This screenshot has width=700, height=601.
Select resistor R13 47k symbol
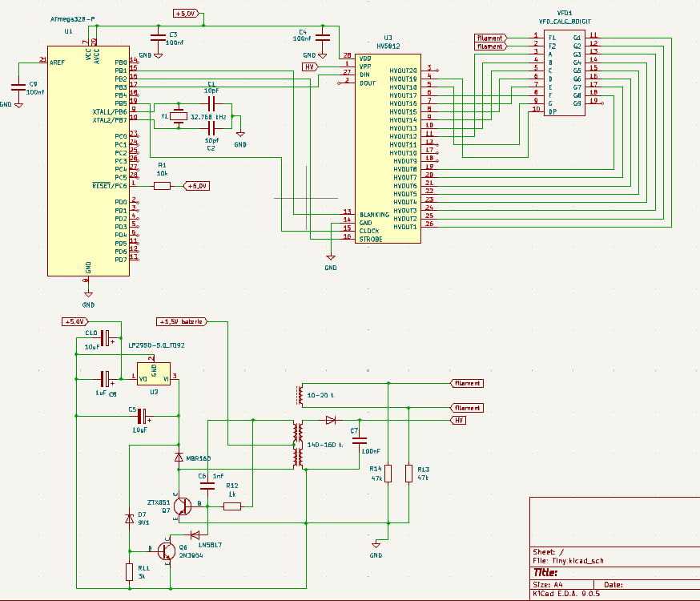[408, 474]
